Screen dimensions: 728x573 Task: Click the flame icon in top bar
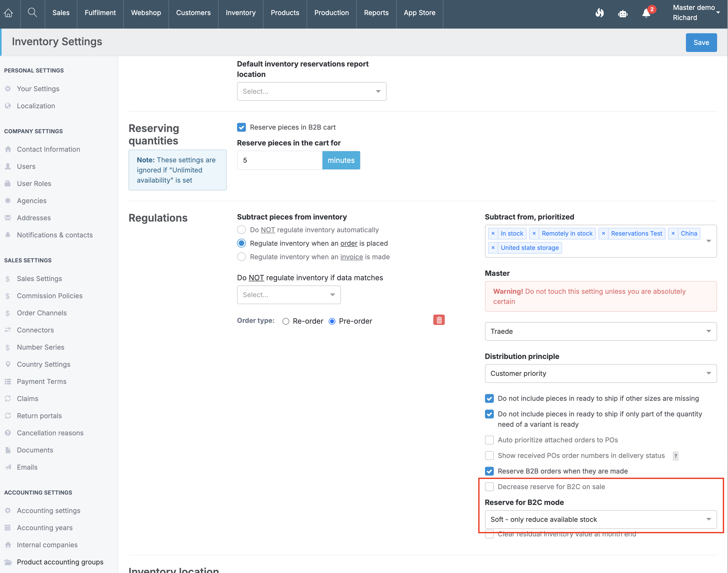click(599, 13)
